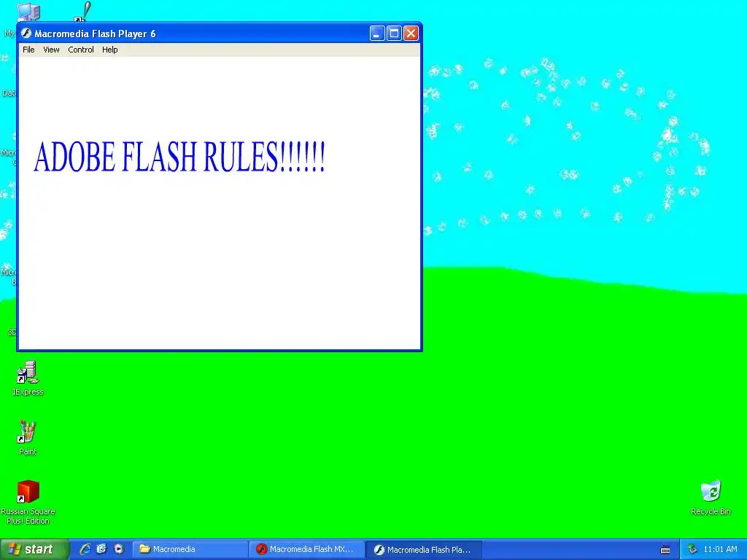747x560 pixels.
Task: Click the keyboard icon in the system tray
Action: 665,550
